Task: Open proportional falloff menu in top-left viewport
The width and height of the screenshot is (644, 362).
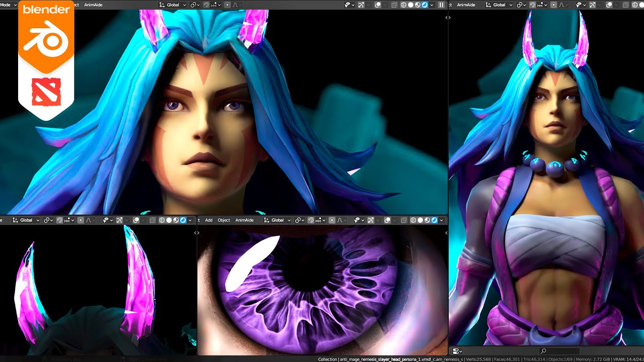Action: point(237,5)
